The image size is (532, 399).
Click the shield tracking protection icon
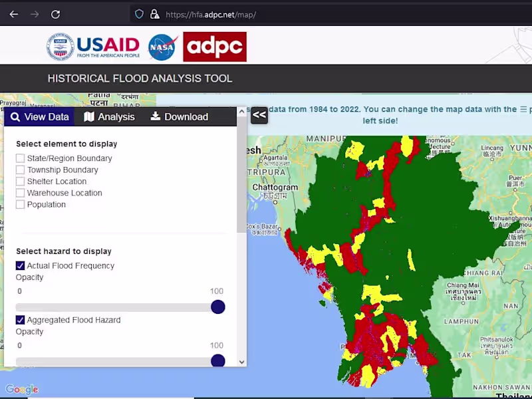point(139,14)
